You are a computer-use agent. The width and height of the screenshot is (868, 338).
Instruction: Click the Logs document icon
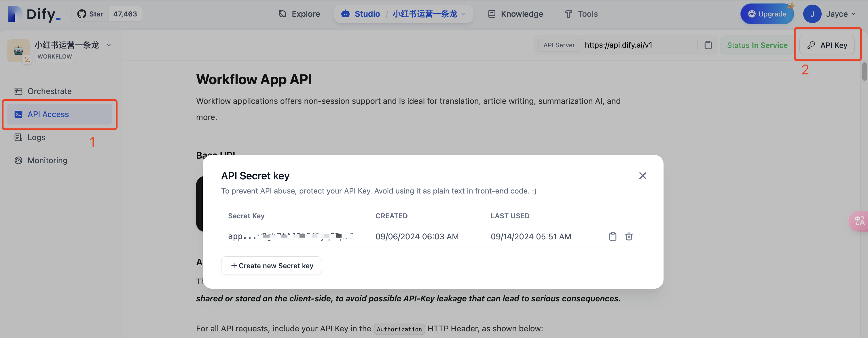pyautogui.click(x=18, y=137)
